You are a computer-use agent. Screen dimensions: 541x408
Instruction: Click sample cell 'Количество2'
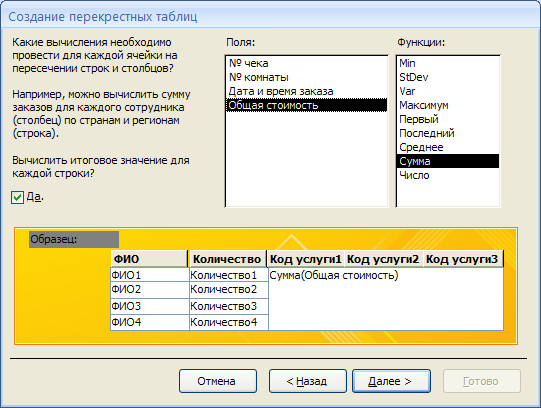(x=229, y=289)
